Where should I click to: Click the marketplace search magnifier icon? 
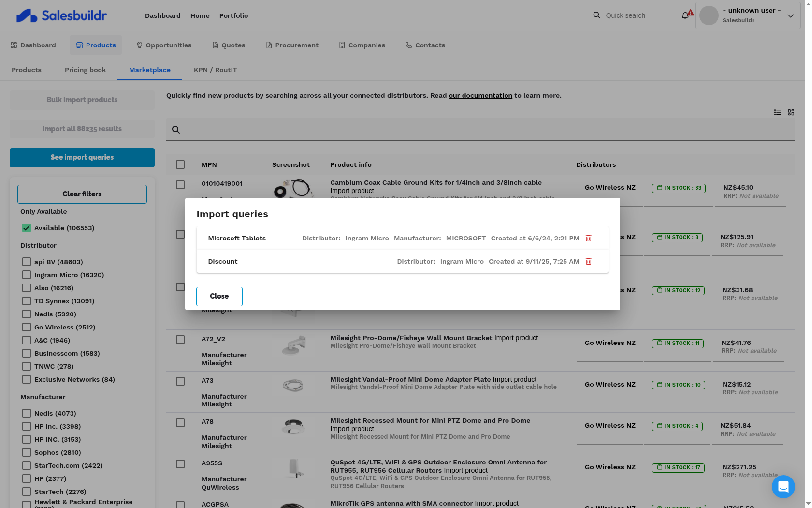(x=176, y=130)
